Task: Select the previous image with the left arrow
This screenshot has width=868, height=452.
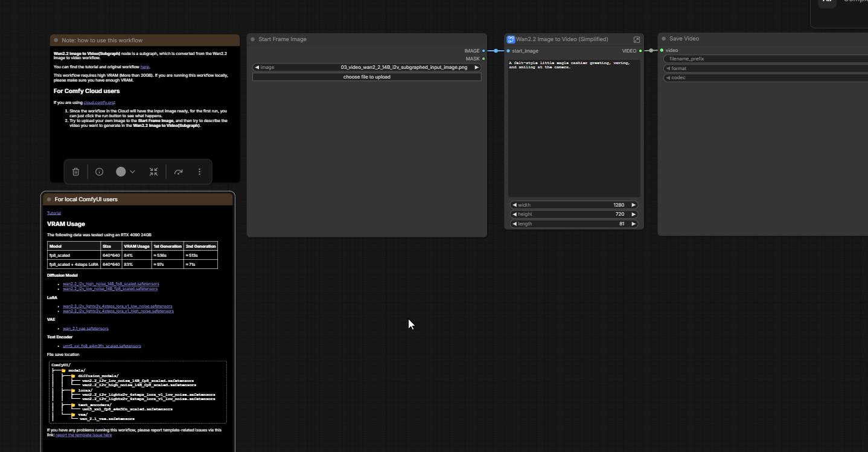Action: click(x=257, y=68)
